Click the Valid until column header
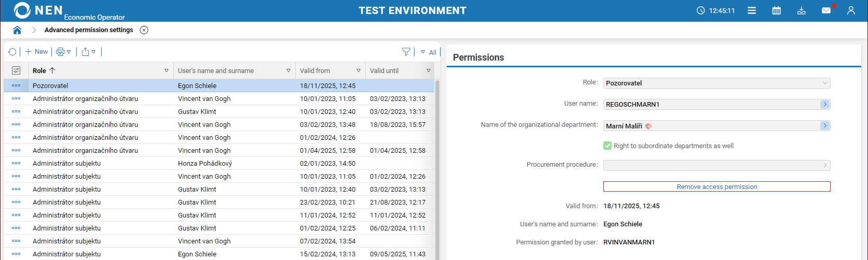Image resolution: width=868 pixels, height=260 pixels. [384, 70]
